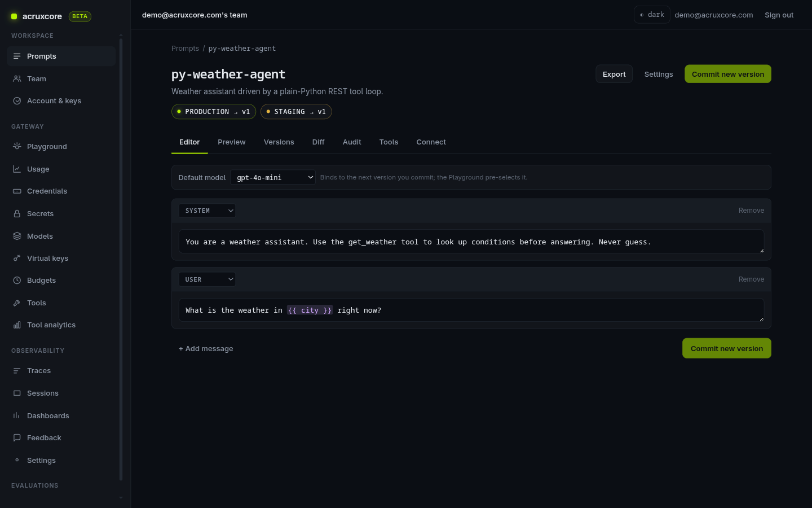Open the Default model gpt-4o-mini dropdown
812x508 pixels.
273,177
